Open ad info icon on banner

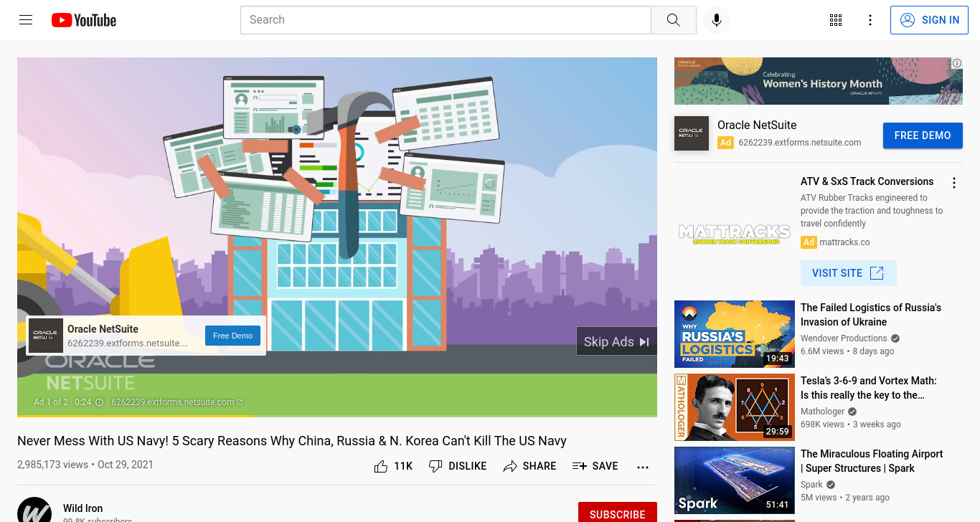point(957,63)
